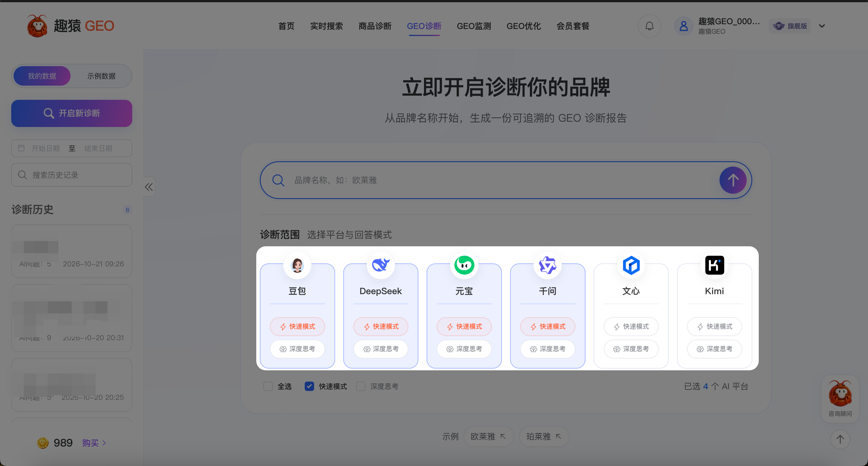Click the 豆包 platform avatar icon

tap(297, 265)
